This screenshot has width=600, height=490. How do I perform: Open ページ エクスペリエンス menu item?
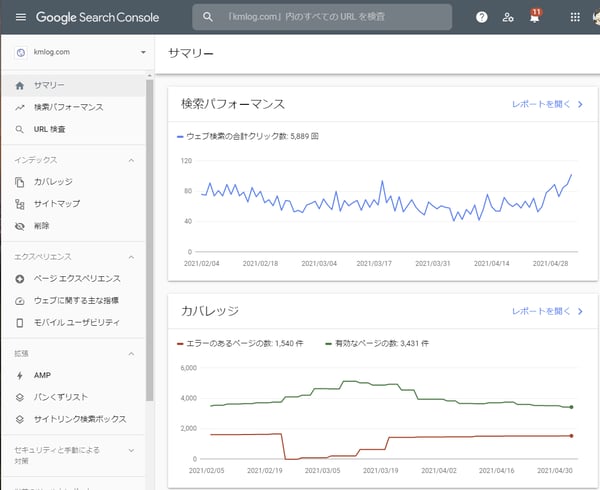click(73, 279)
